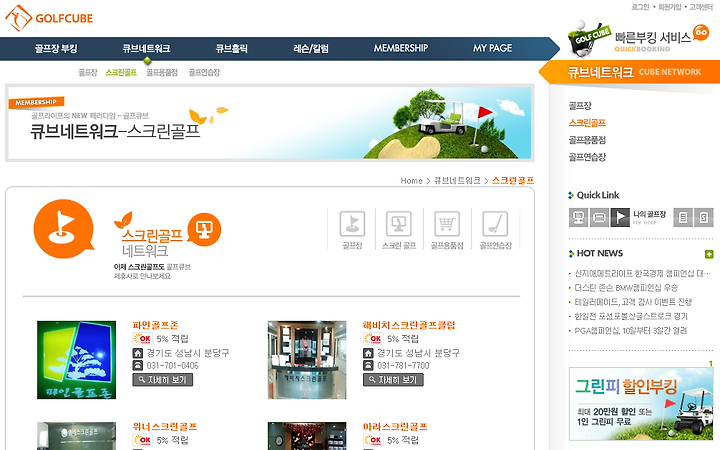
Task: Select the 골프장 flag icon in category row
Action: [x=352, y=224]
